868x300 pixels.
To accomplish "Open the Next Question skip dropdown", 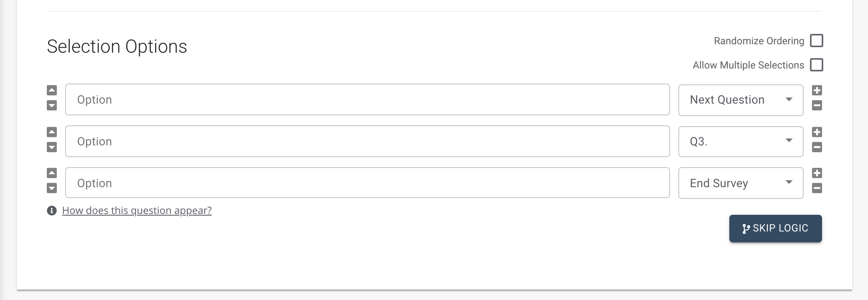I will [x=741, y=100].
